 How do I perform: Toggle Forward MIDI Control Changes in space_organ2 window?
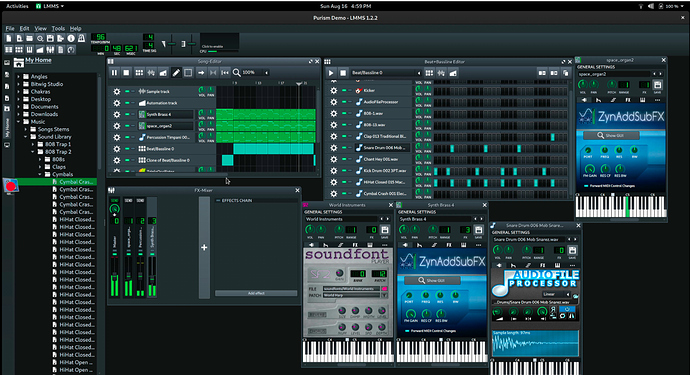pos(586,186)
